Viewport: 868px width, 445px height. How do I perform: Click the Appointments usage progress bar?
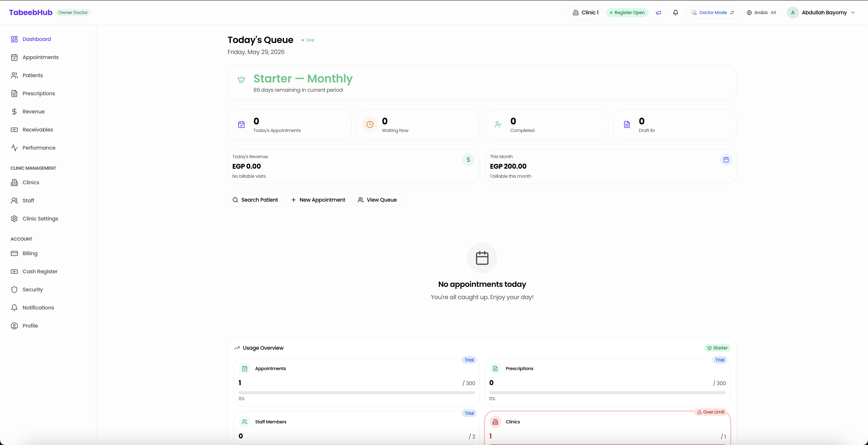click(357, 393)
